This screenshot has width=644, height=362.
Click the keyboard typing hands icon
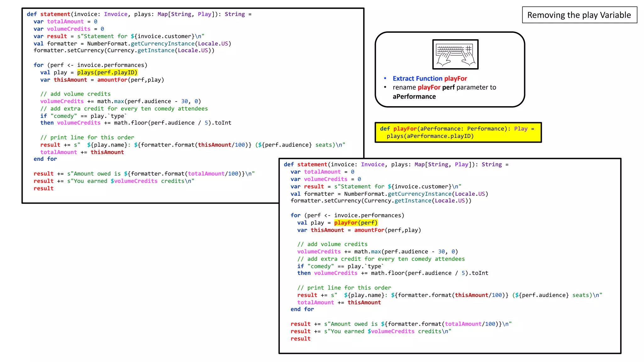[x=455, y=54]
